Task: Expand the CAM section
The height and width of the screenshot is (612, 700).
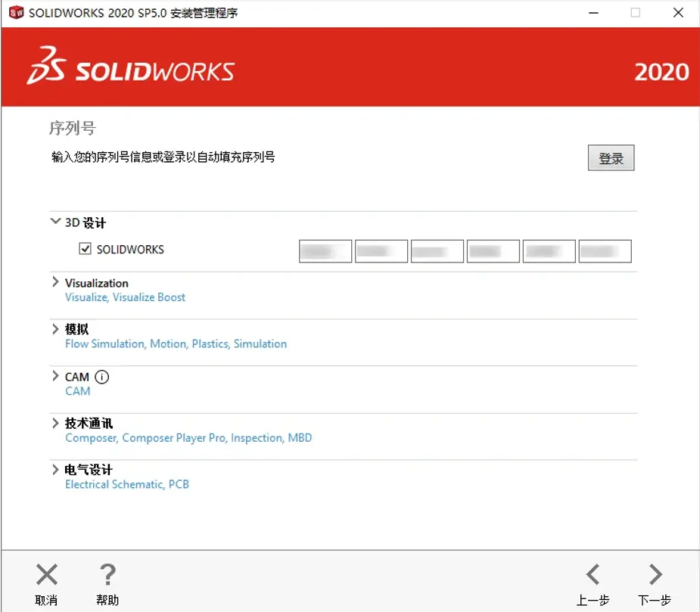Action: [x=55, y=376]
